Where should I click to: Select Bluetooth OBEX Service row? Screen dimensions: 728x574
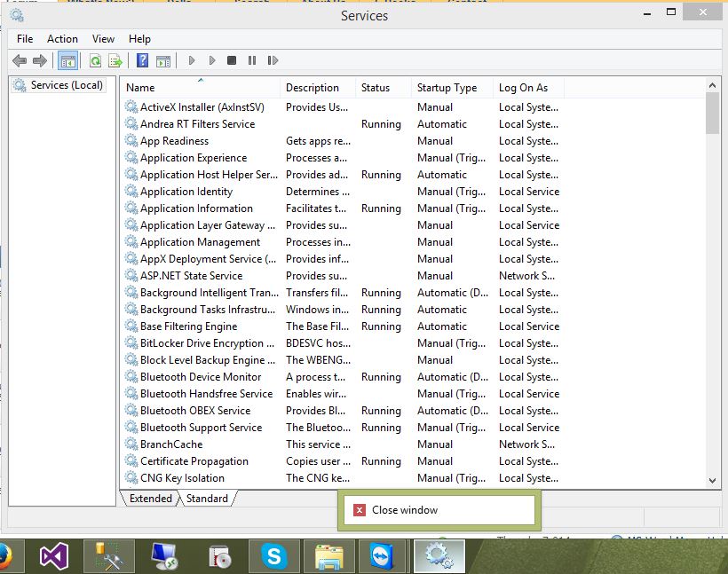coord(342,411)
